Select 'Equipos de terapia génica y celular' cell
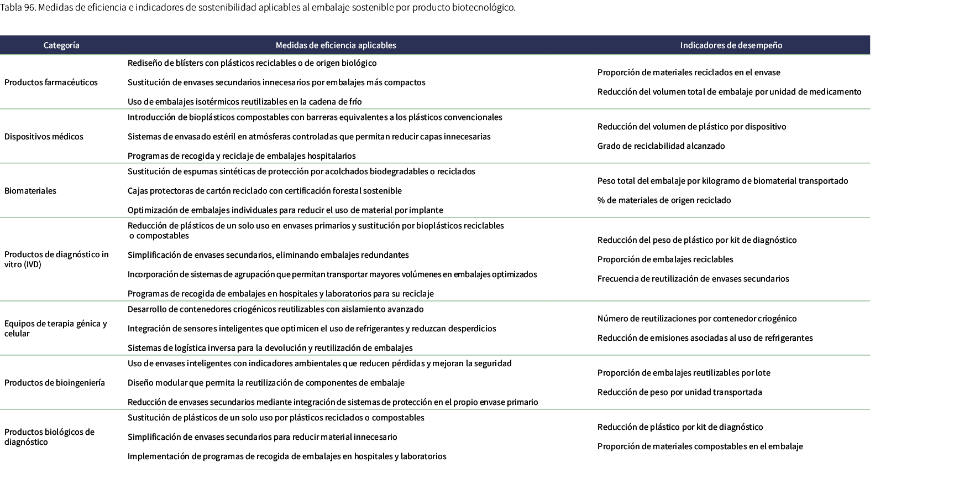980x494 pixels. pos(55,329)
